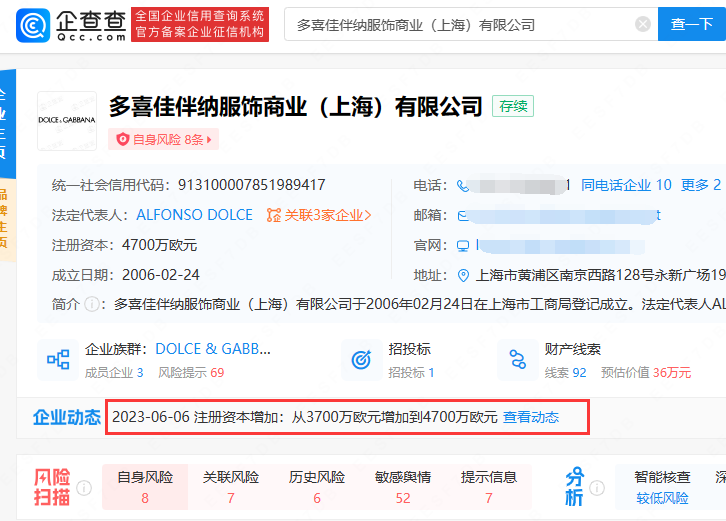
Task: Open 线索 92 count link
Action: (565, 373)
